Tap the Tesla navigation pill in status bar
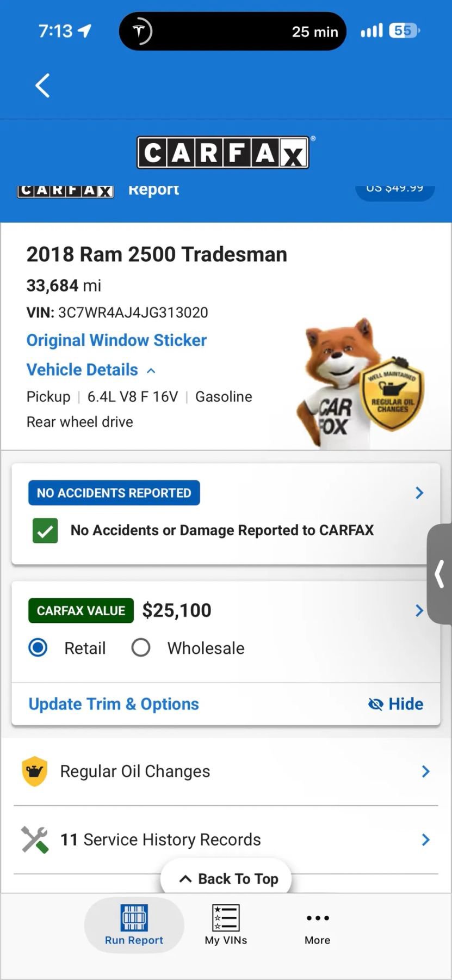Viewport: 452px width, 980px height. [x=232, y=31]
